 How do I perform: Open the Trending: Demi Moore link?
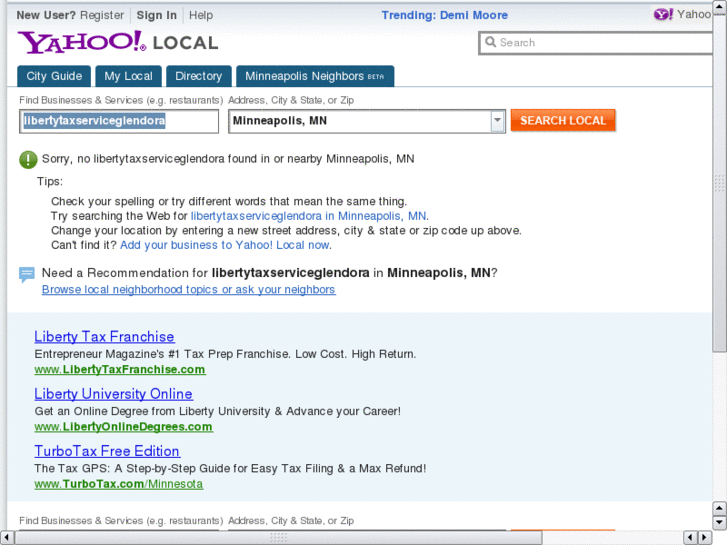445,15
